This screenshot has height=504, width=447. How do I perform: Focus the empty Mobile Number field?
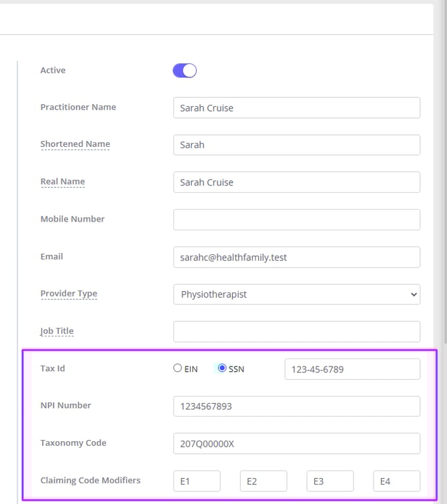[296, 220]
